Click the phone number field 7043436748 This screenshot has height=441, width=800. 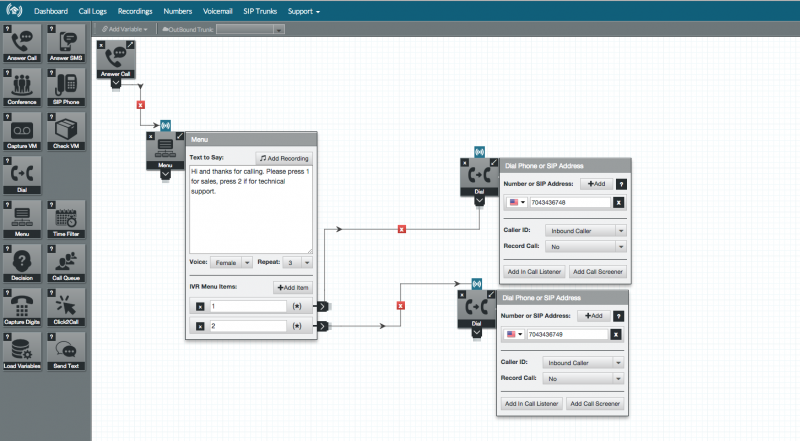(570, 203)
